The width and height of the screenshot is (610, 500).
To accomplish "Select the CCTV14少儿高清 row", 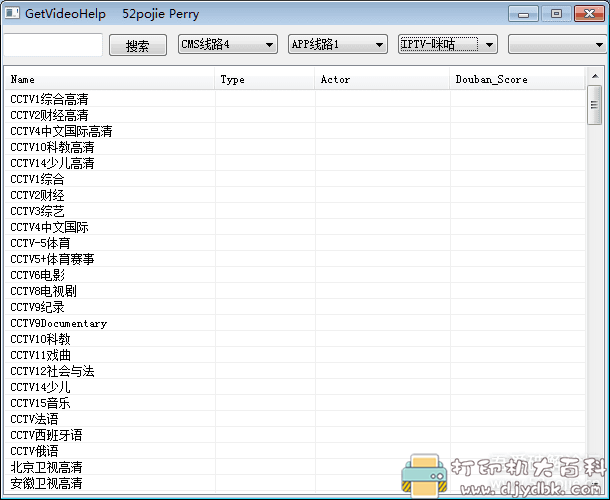I will point(295,163).
